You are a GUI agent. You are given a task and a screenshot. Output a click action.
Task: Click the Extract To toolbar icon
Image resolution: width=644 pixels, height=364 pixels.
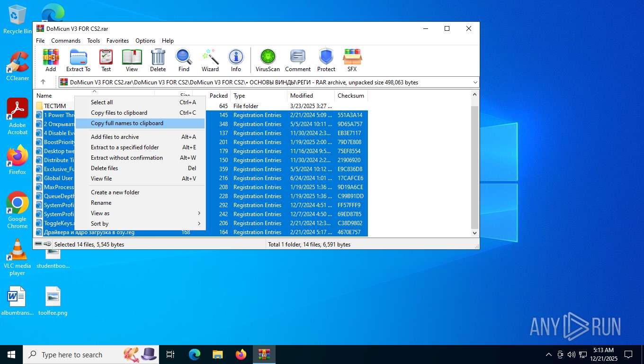78,60
